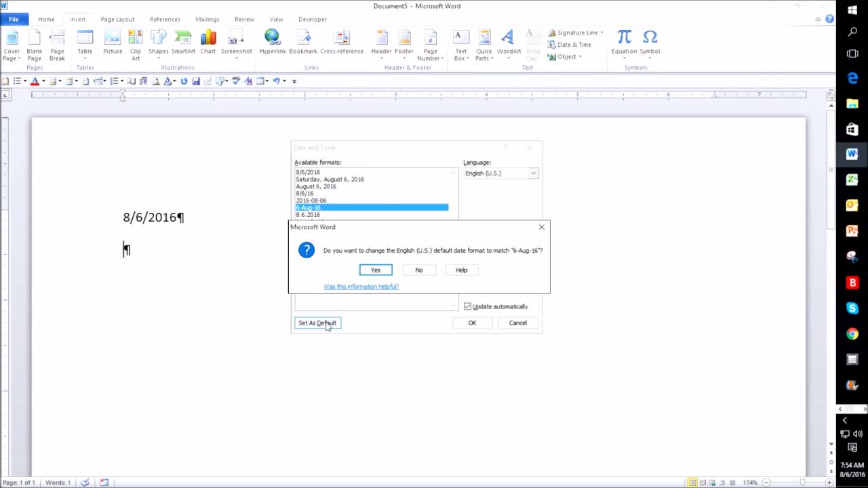868x488 pixels.
Task: Open the File tab
Action: (14, 19)
